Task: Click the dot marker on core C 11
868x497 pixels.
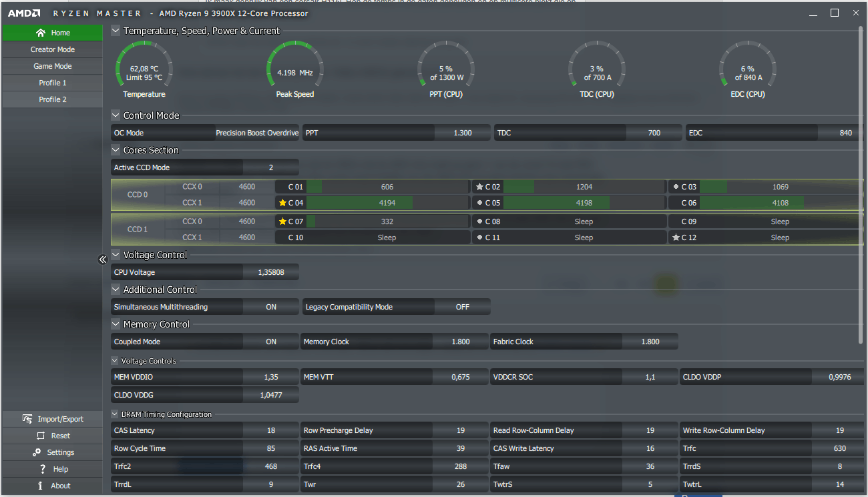Action: pos(479,237)
